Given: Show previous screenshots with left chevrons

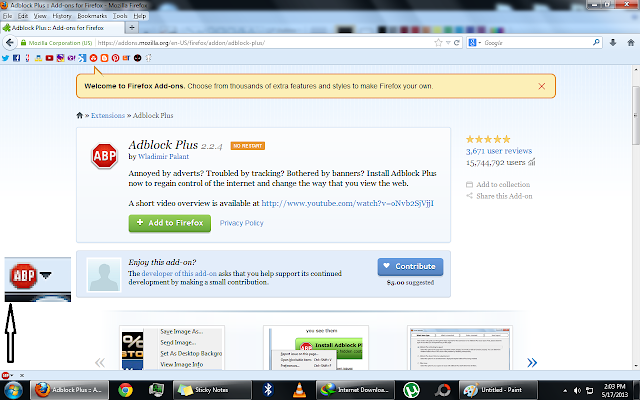Looking at the screenshot, I should [100, 362].
